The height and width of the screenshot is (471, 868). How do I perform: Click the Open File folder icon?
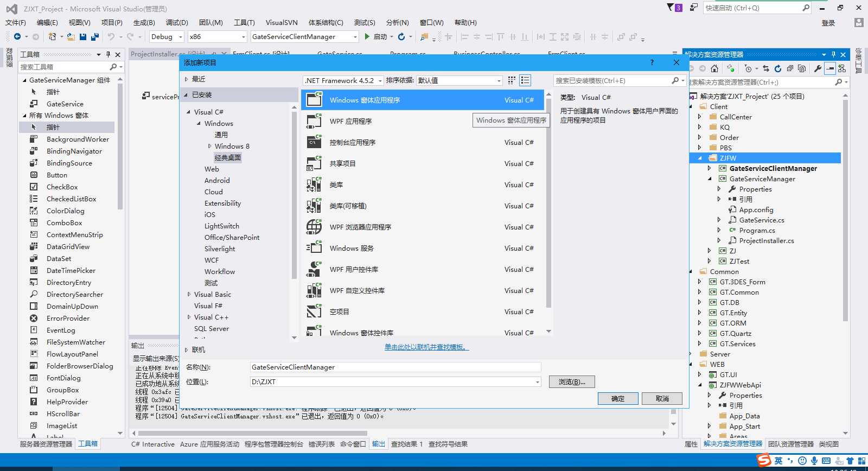[x=71, y=36]
